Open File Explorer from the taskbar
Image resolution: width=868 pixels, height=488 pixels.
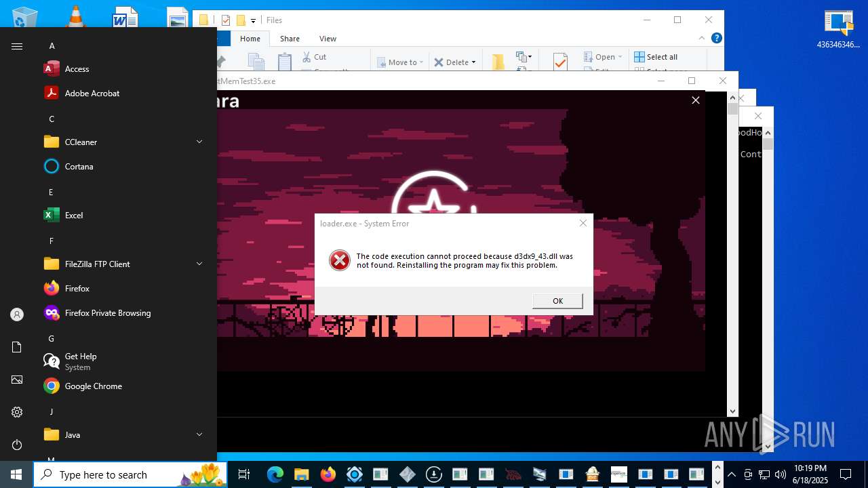(301, 474)
